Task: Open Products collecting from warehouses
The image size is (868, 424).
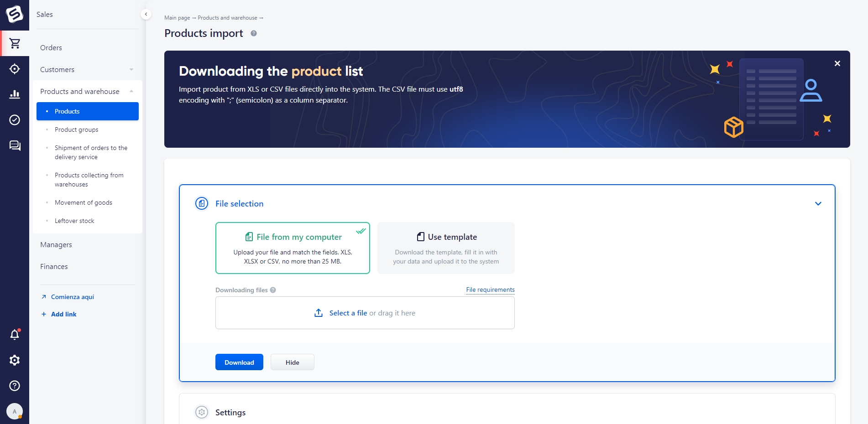Action: [89, 180]
